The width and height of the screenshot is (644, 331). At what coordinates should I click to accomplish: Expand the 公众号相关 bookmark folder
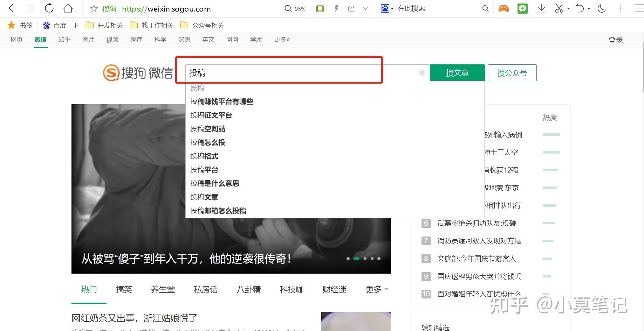tap(202, 25)
